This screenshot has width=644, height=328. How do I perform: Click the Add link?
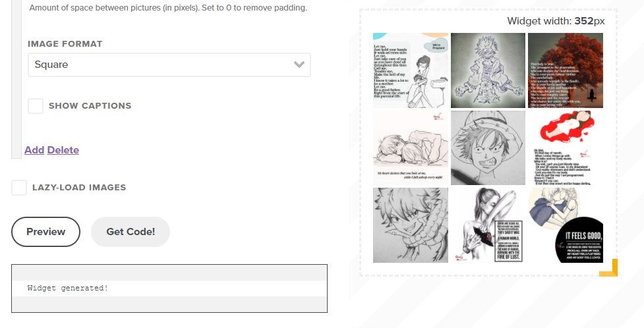34,150
